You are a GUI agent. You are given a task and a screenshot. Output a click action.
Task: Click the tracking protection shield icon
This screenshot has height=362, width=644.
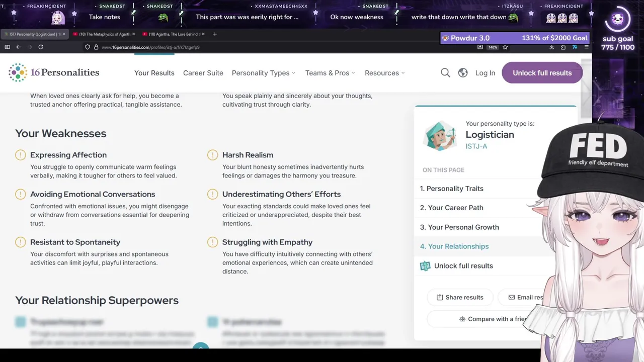[x=88, y=47]
